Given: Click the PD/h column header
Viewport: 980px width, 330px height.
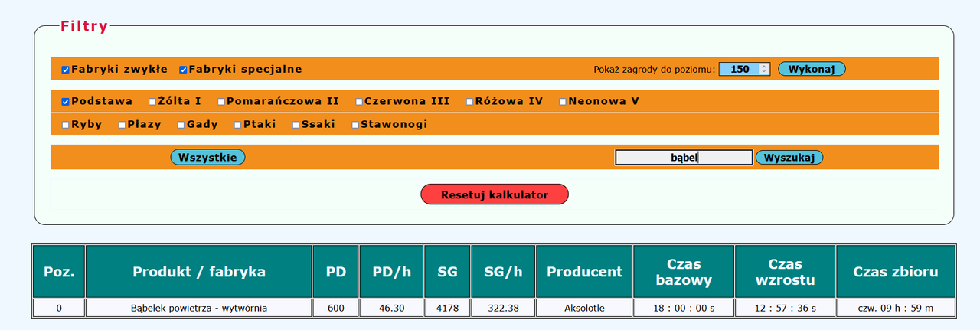Looking at the screenshot, I should click(391, 272).
